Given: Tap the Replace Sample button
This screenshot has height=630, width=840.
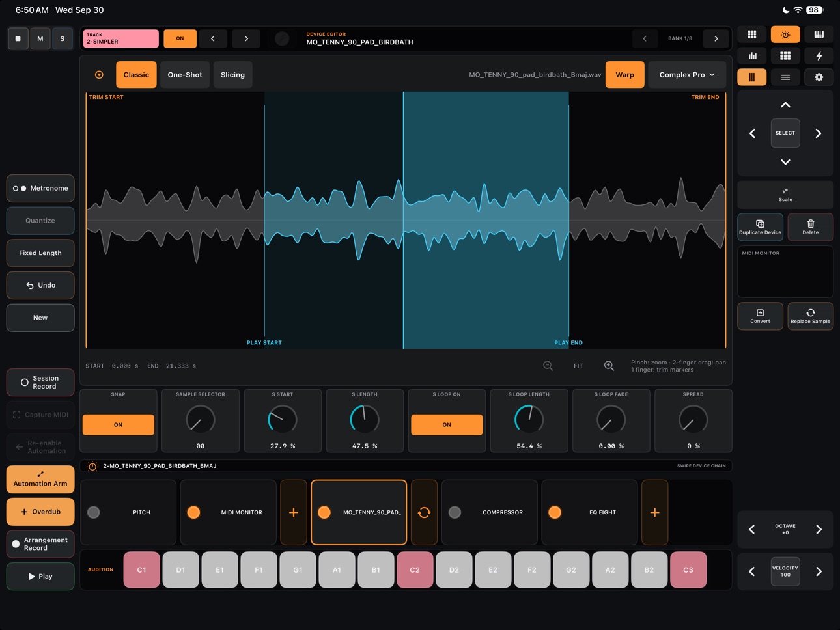Looking at the screenshot, I should pos(810,316).
